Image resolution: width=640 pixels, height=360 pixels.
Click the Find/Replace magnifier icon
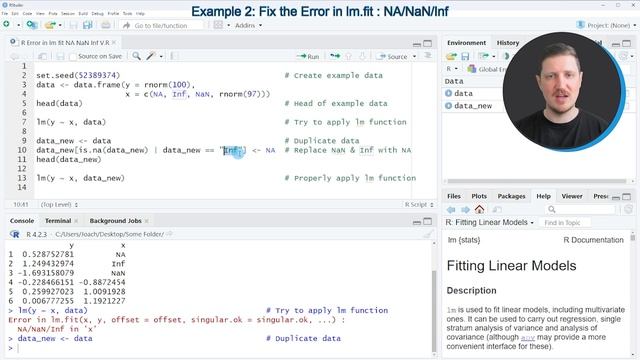point(136,56)
